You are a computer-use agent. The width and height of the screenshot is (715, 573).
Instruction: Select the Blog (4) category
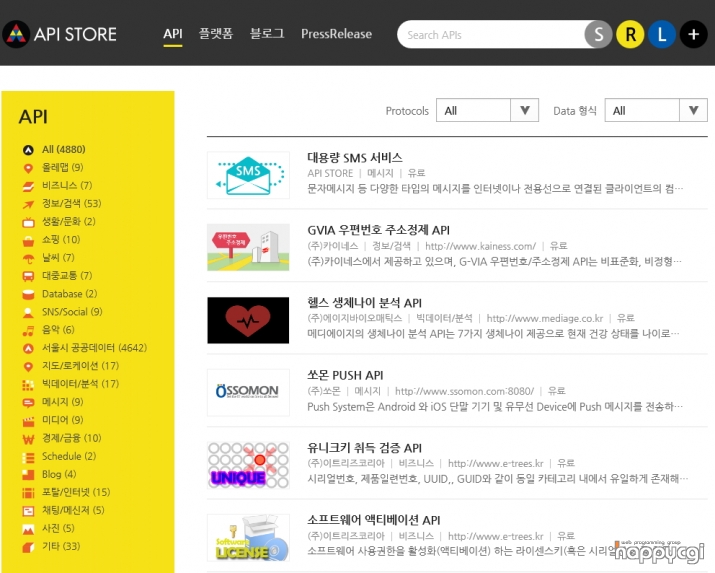(x=59, y=474)
